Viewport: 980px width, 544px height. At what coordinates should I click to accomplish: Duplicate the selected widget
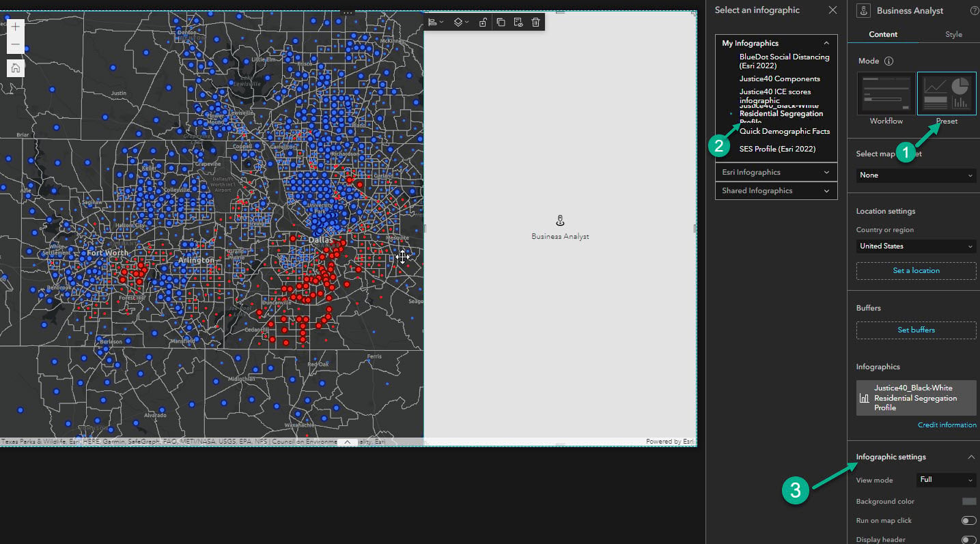coord(501,23)
